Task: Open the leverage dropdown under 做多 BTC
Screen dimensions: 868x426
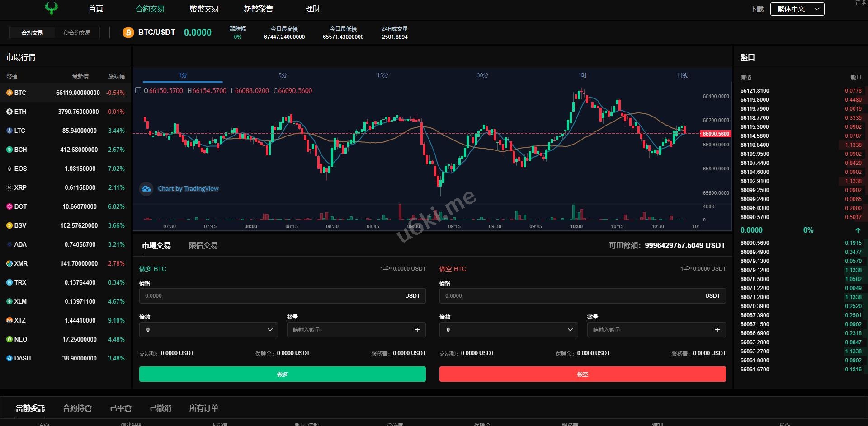Action: click(x=208, y=330)
